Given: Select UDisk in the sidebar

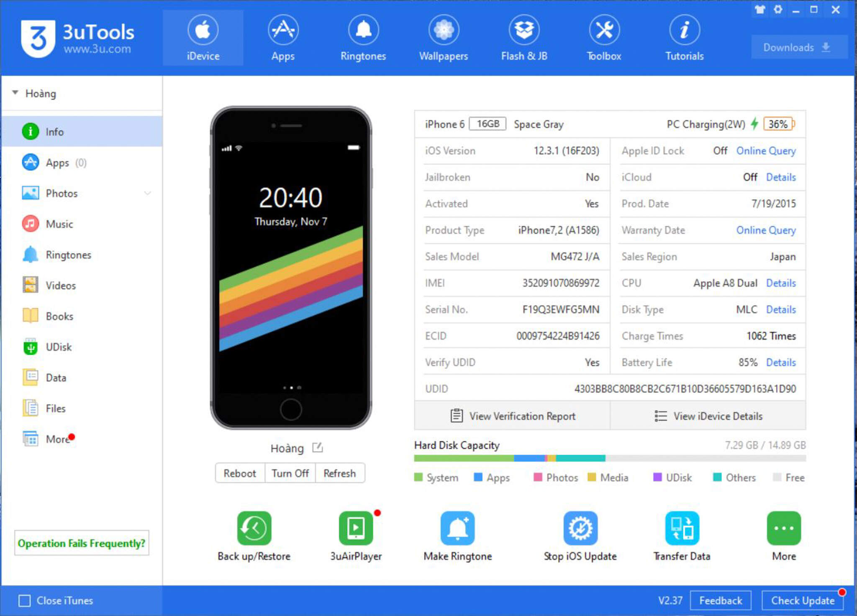Looking at the screenshot, I should [x=59, y=347].
